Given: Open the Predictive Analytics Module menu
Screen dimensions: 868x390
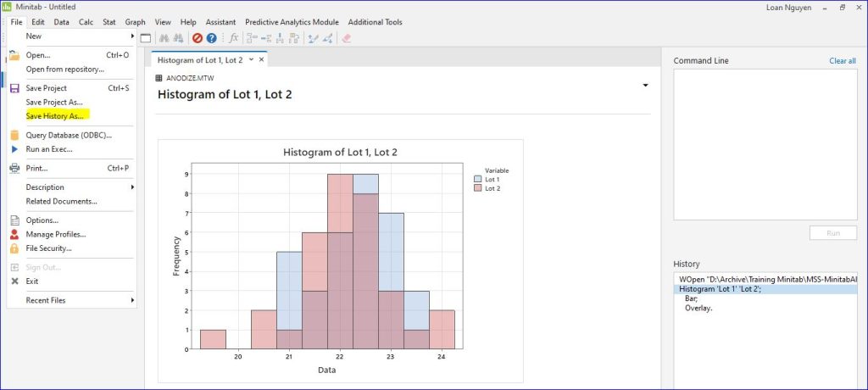Looking at the screenshot, I should click(292, 22).
